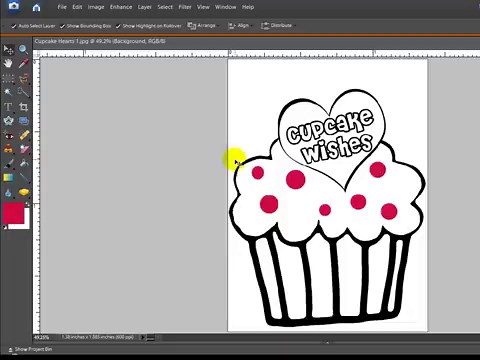Open the Image menu
Image resolution: width=480 pixels, height=360 pixels.
[96, 7]
